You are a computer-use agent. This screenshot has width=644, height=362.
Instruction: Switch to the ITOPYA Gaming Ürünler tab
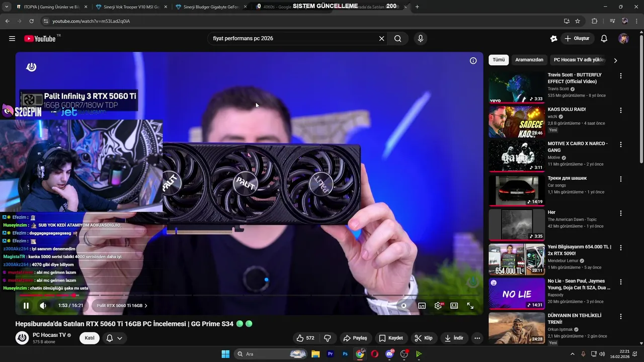[52, 7]
